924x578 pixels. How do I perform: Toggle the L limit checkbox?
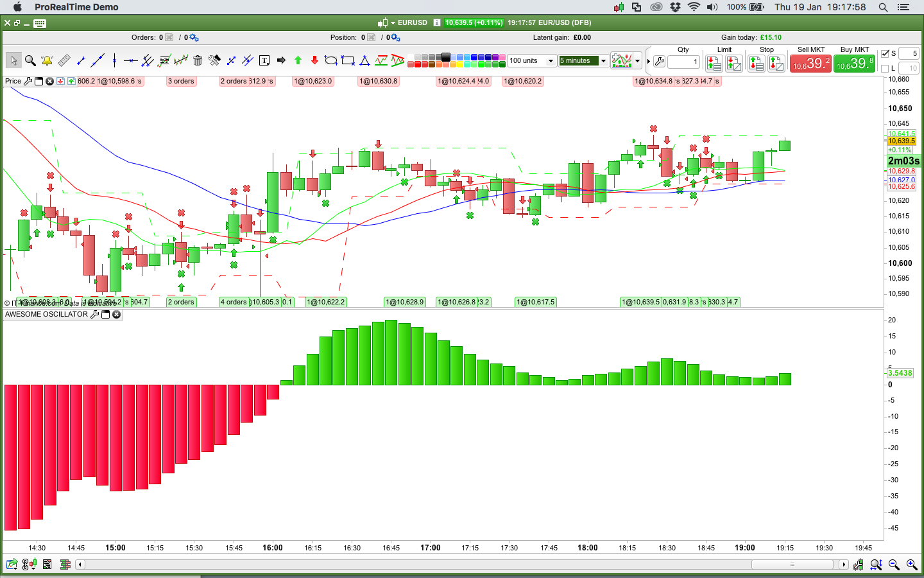point(886,68)
